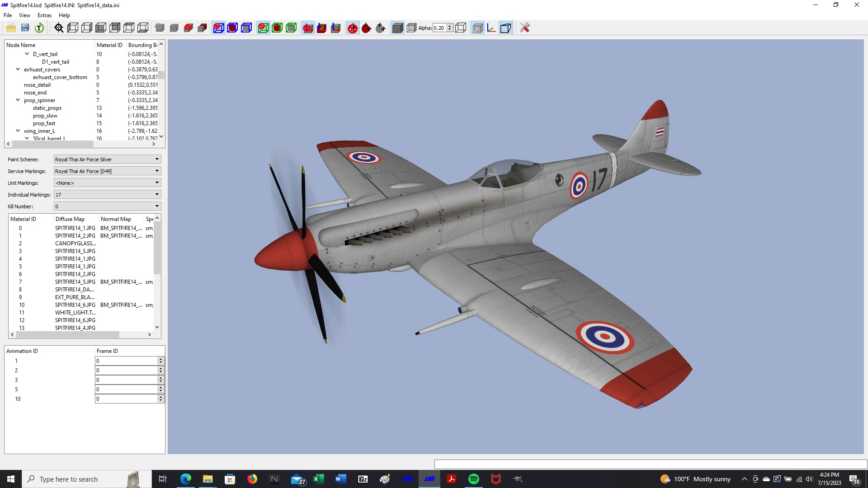The image size is (868, 488).
Task: Select the first view-cube preset icon
Action: (73, 28)
